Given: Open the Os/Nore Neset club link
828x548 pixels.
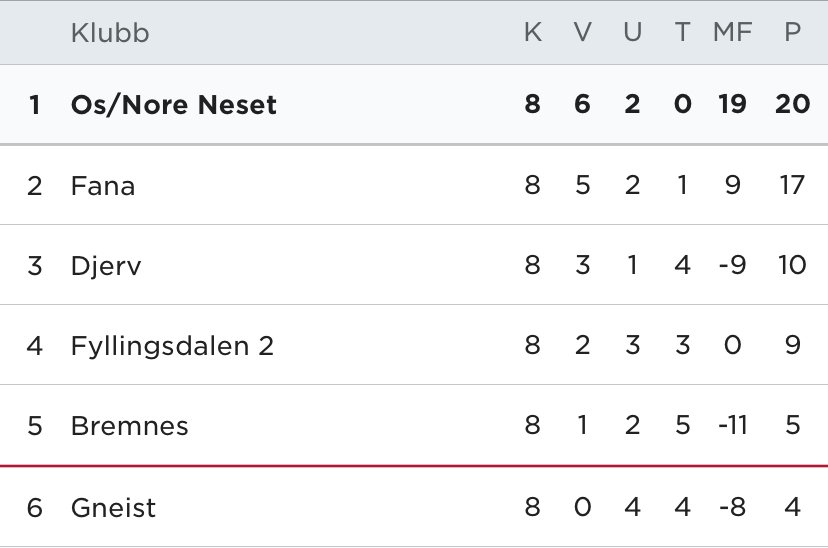Looking at the screenshot, I should (x=173, y=104).
